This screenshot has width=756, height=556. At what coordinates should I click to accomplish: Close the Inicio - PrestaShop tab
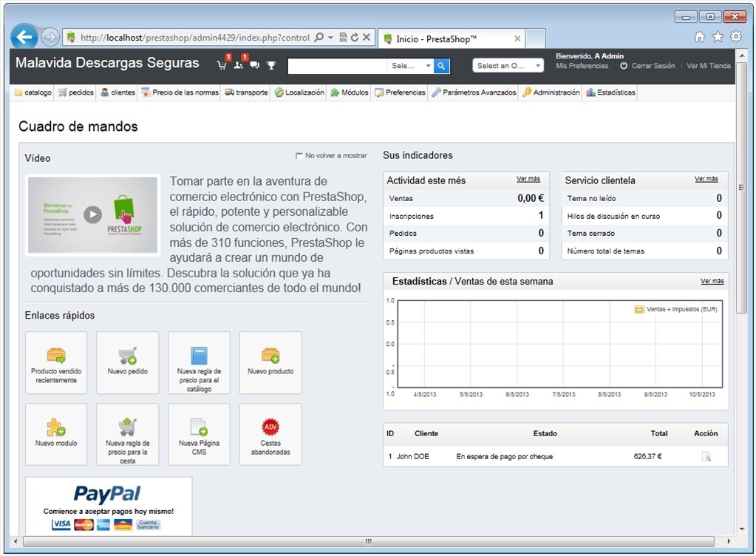tap(517, 38)
